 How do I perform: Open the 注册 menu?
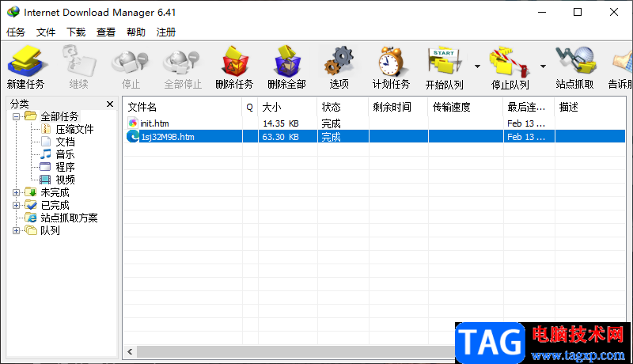(x=166, y=32)
